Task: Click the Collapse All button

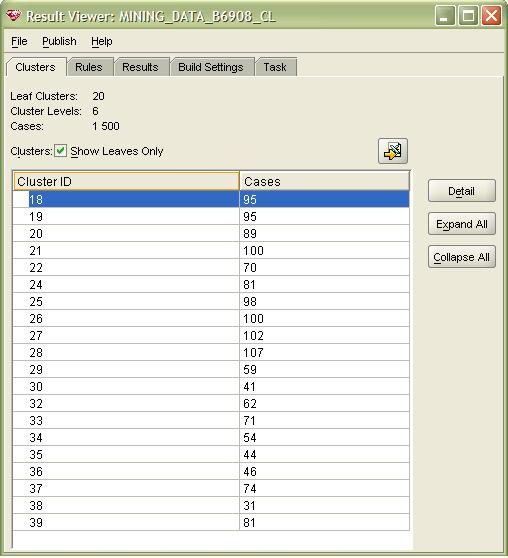Action: 462,257
